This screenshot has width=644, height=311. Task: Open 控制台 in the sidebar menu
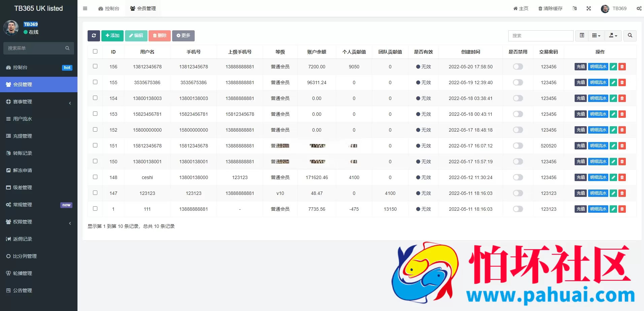click(39, 67)
